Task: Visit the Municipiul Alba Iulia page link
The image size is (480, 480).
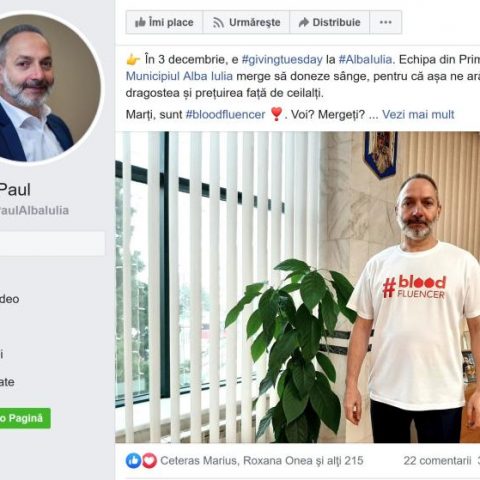Action: coord(179,76)
